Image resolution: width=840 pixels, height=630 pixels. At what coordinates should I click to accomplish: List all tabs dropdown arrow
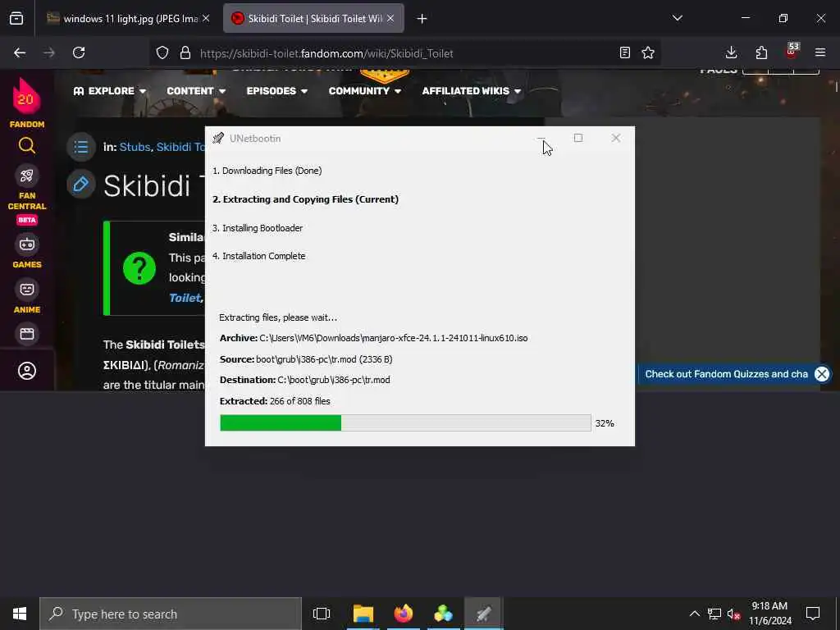pos(677,18)
